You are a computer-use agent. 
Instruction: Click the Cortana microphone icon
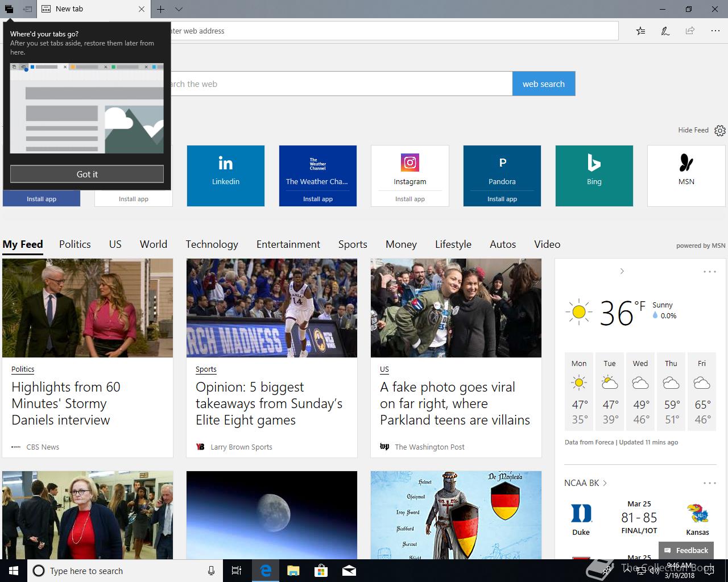211,571
